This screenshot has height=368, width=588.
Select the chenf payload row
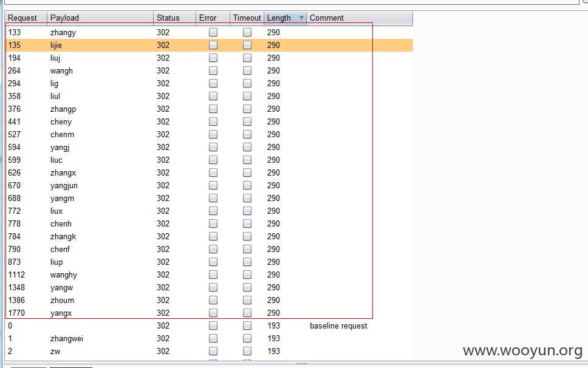(x=209, y=249)
